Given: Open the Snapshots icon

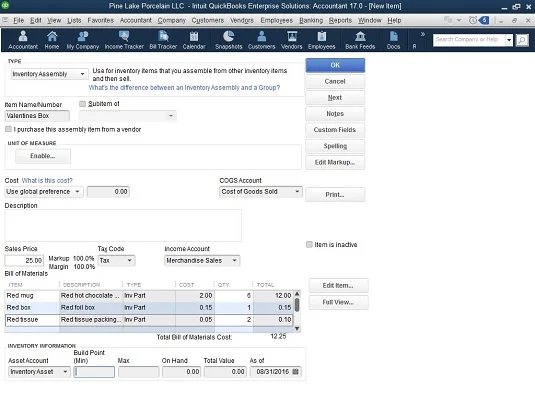Looking at the screenshot, I should coord(229,40).
